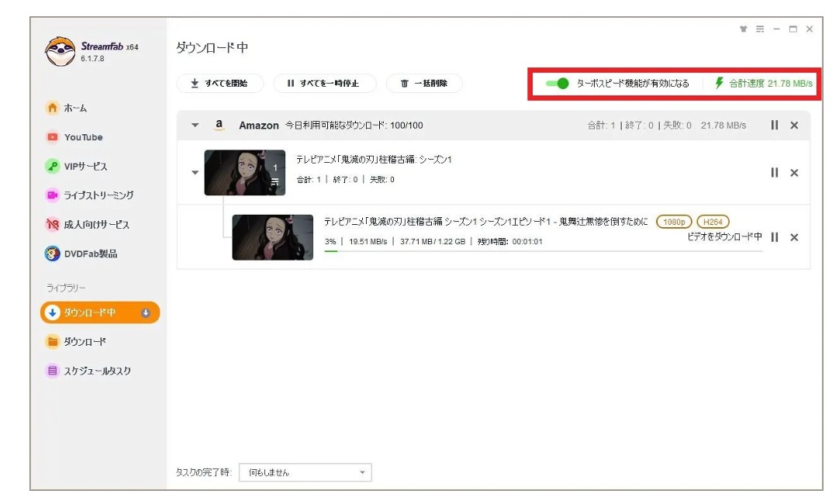Screen dimensions: 839x504
Task: Click the 19.51 MB/s episode speed text
Action: tap(368, 242)
